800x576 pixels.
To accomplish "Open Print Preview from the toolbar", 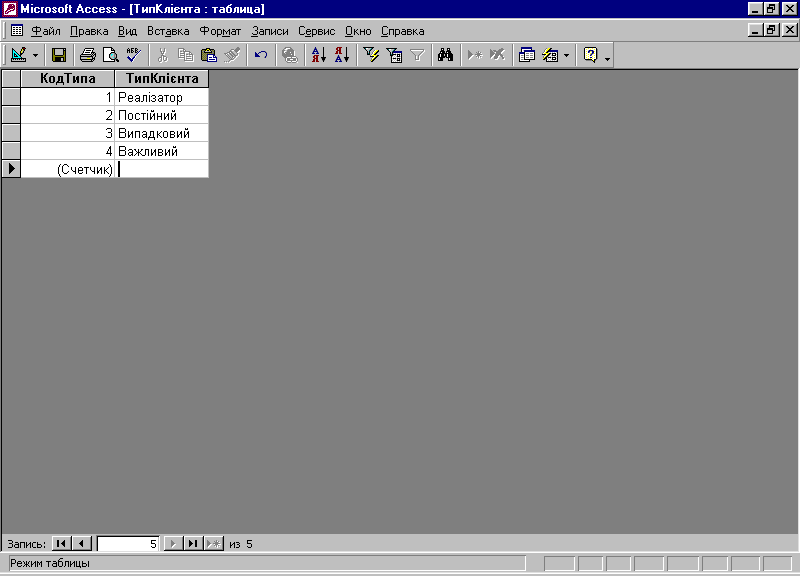I will click(111, 55).
